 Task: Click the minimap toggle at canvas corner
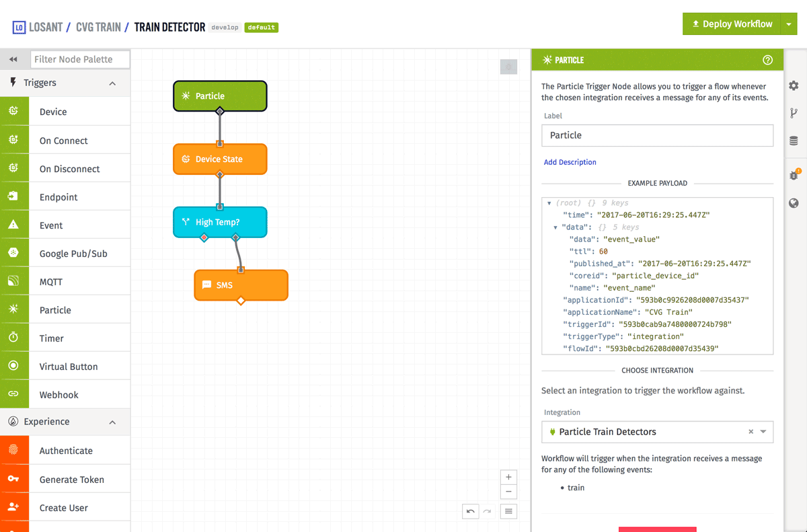[x=509, y=67]
